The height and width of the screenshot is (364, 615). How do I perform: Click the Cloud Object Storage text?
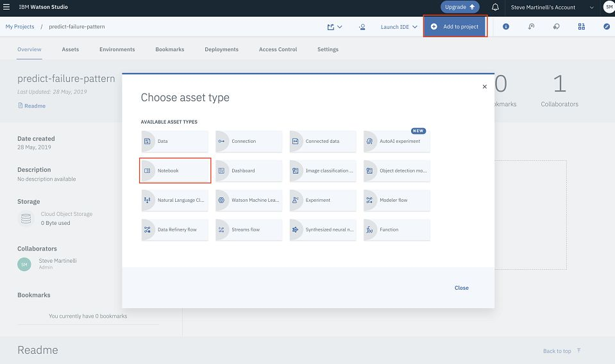click(67, 214)
